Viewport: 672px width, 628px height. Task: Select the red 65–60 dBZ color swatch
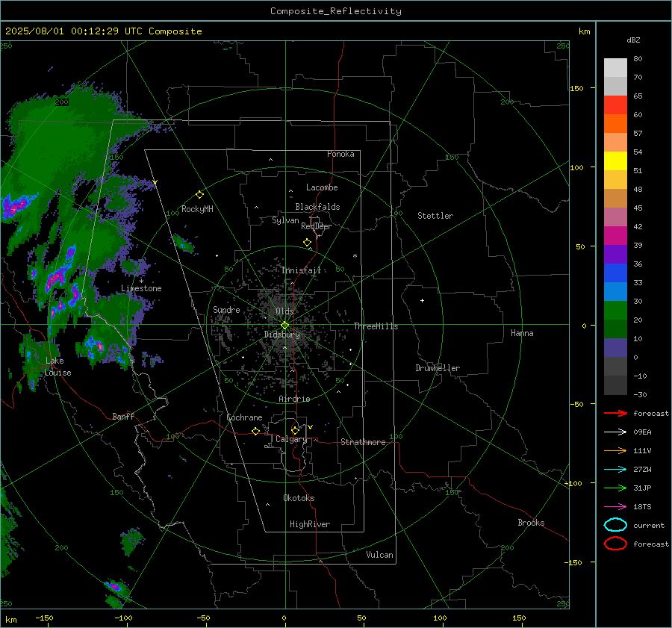point(615,105)
